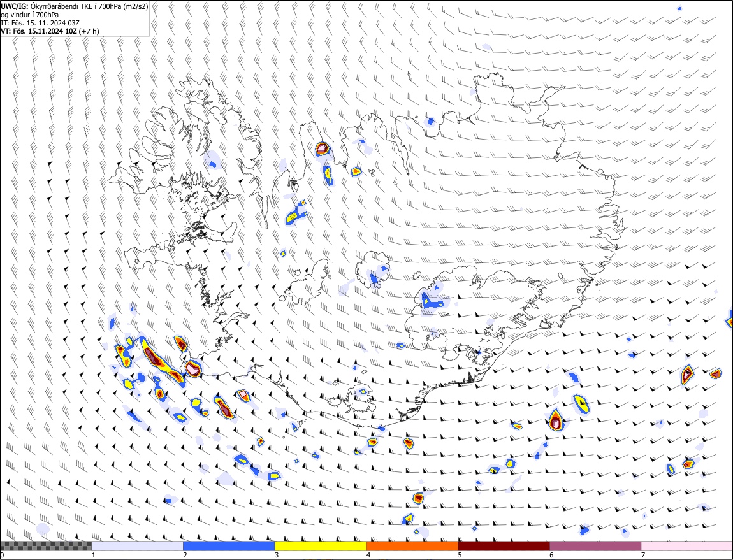Click the legend scale label '5'
Screen dimensions: 733x560
click(x=460, y=556)
